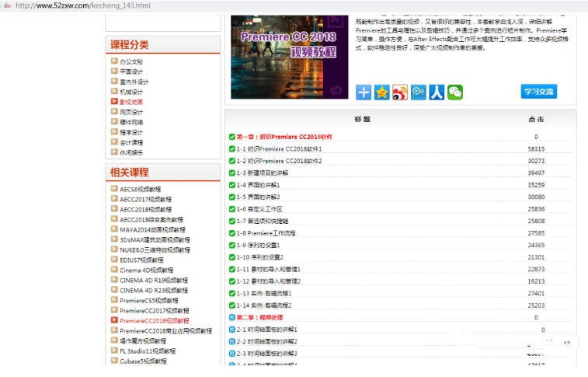Click the green check icon beside lesson 1-10
The height and width of the screenshot is (377, 588).
pyautogui.click(x=232, y=257)
